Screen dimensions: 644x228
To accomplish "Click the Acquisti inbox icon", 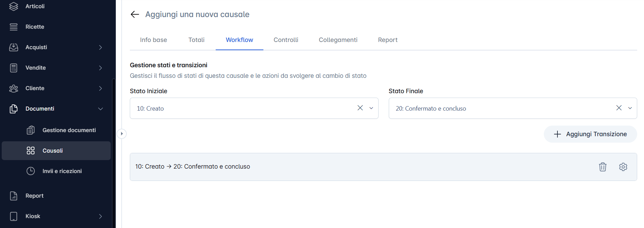I will pyautogui.click(x=14, y=47).
